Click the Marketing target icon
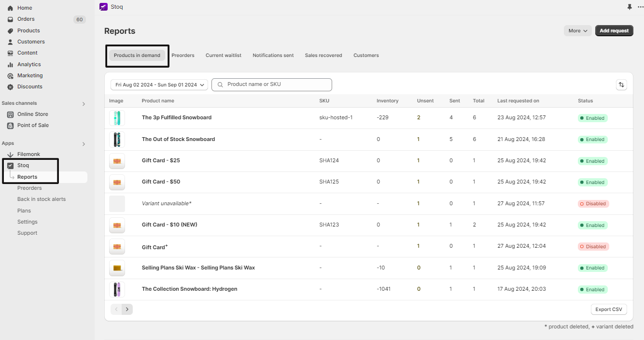Image resolution: width=644 pixels, height=340 pixels. coord(10,76)
